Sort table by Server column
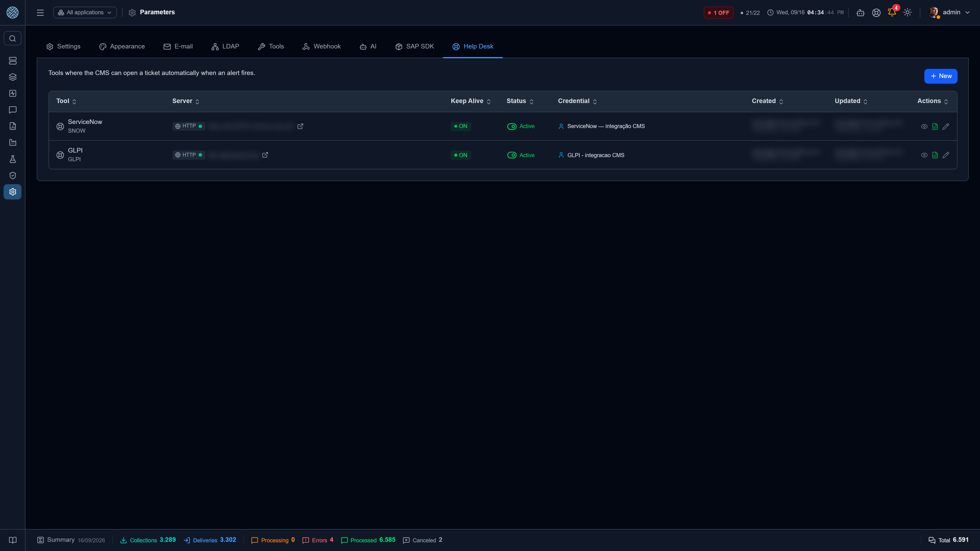Image resolution: width=980 pixels, height=551 pixels. 186,101
